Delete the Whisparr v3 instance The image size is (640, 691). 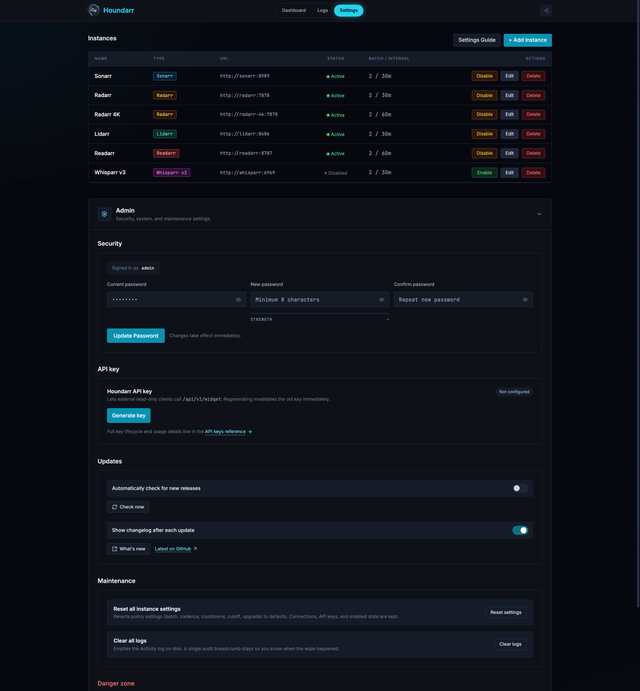(533, 173)
